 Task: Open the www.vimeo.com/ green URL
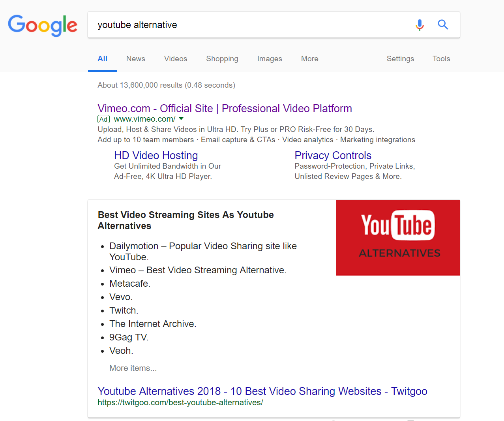[x=144, y=119]
